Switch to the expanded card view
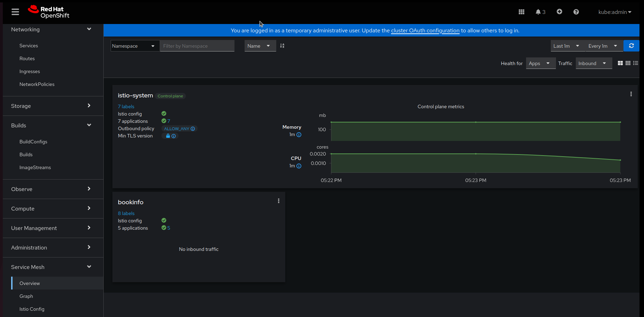The image size is (644, 317). click(620, 63)
